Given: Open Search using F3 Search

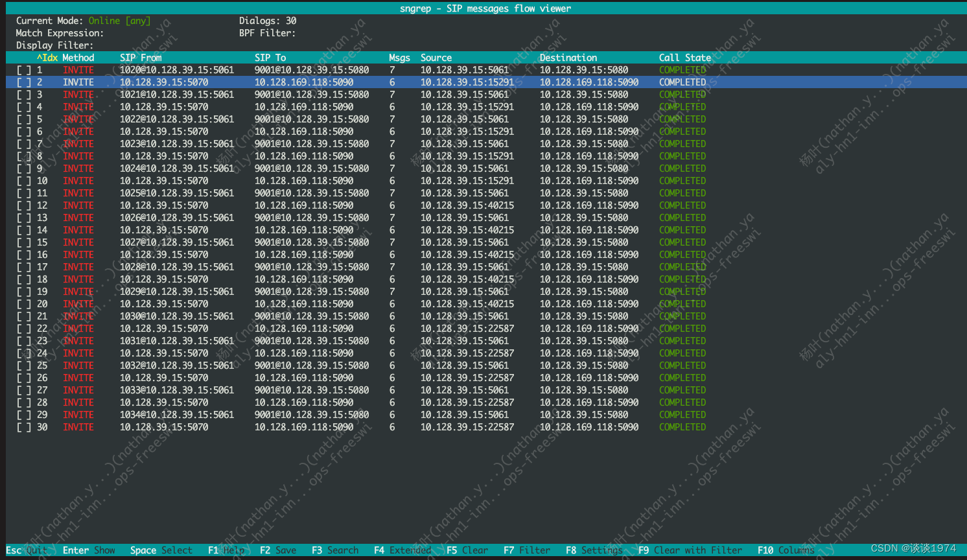Looking at the screenshot, I should (x=334, y=550).
